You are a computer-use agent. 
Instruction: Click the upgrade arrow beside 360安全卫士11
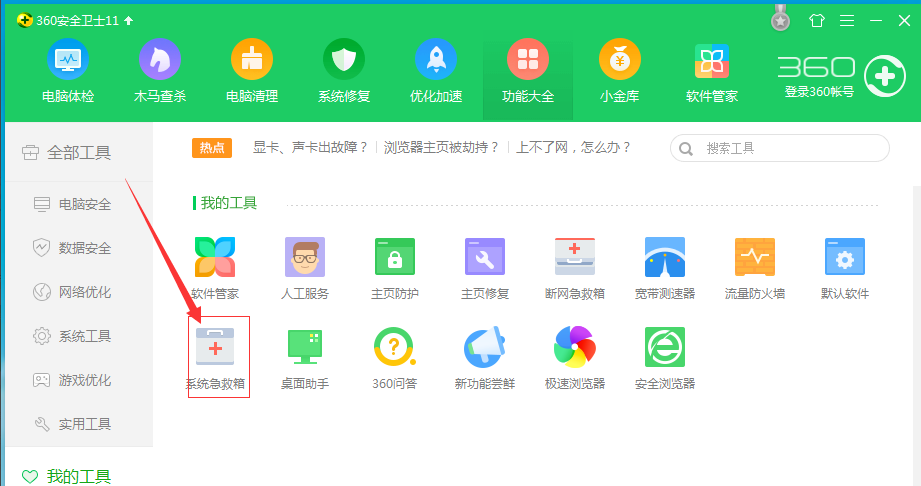click(x=129, y=21)
